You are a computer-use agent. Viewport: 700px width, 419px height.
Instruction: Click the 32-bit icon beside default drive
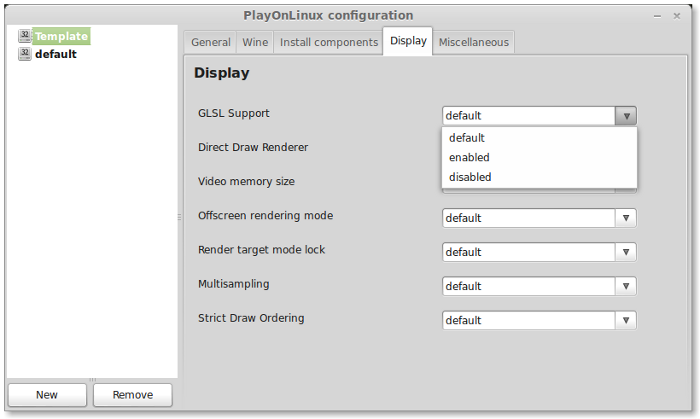25,54
